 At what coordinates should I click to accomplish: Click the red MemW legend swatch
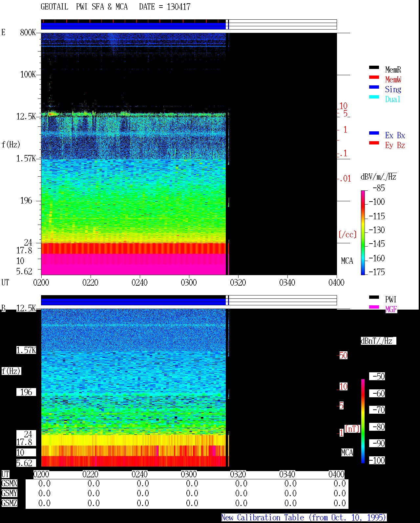(x=374, y=77)
